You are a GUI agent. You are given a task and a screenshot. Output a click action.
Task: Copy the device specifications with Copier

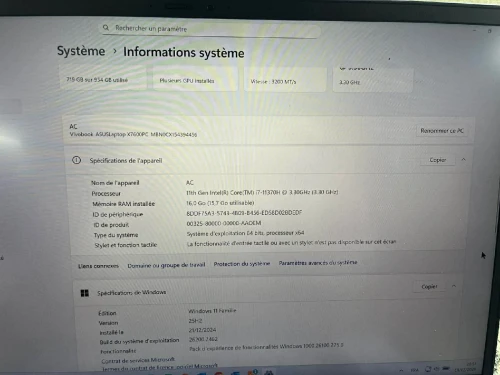pos(438,160)
